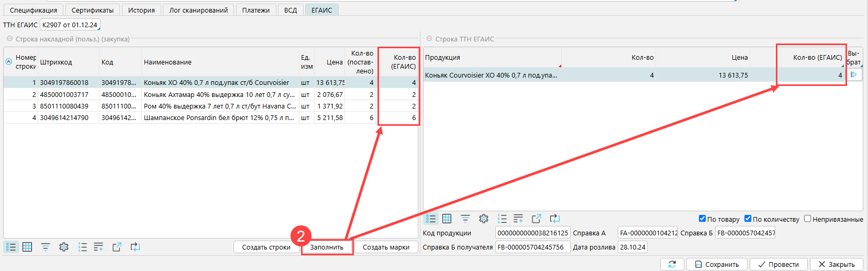Click play arrow icon in Выбрать column
Viewport: 868px width, 271px height.
pos(854,75)
